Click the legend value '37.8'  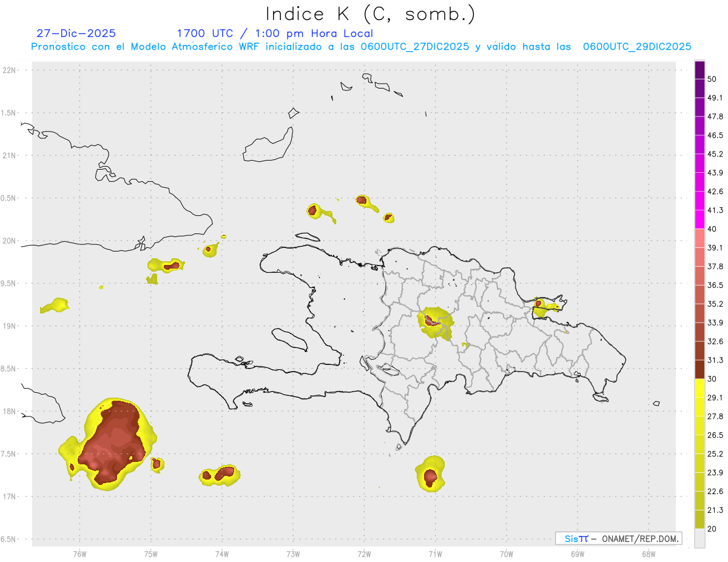pos(715,267)
